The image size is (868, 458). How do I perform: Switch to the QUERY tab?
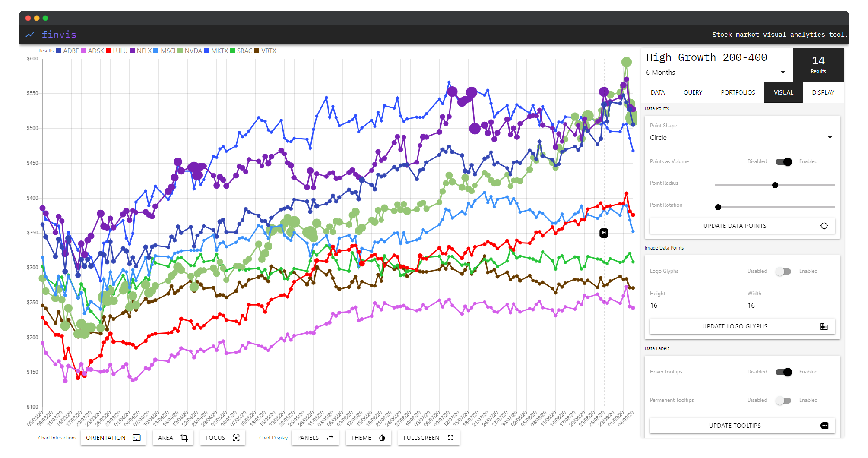click(693, 92)
